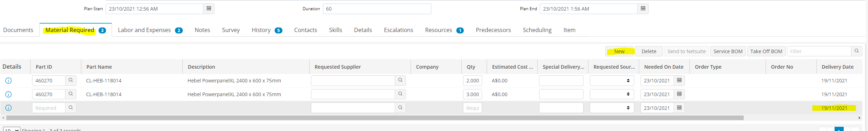Open the Escalations tab
The height and width of the screenshot is (131, 868).
[x=399, y=30]
